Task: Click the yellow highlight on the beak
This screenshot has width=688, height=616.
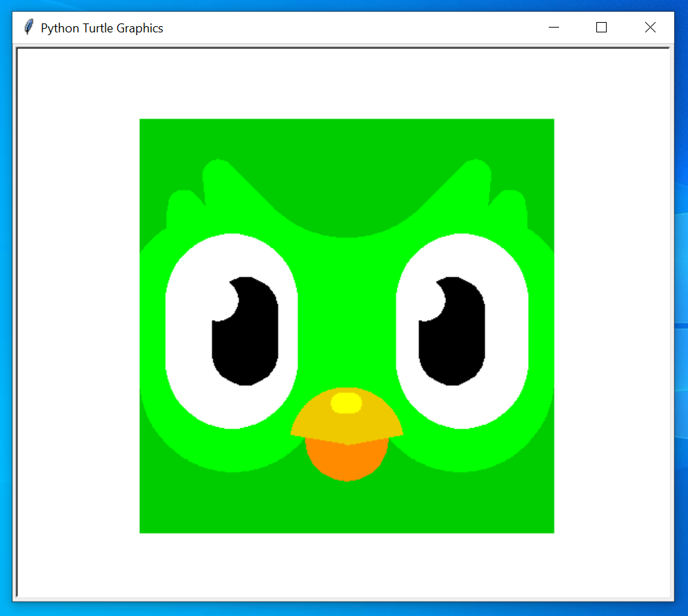Action: coord(346,403)
